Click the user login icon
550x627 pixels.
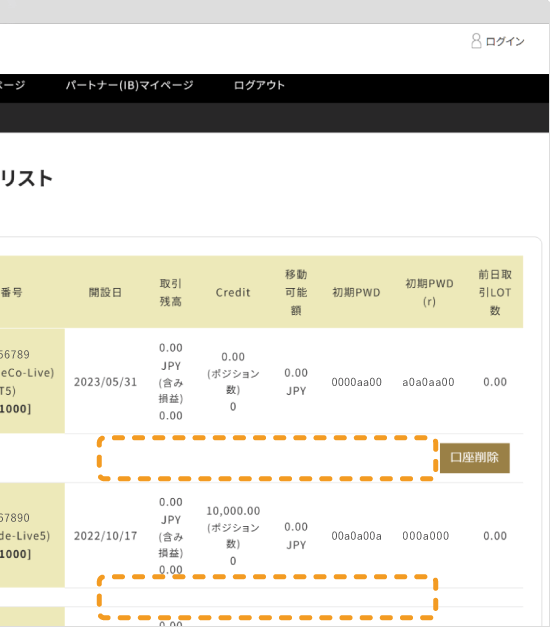point(476,41)
